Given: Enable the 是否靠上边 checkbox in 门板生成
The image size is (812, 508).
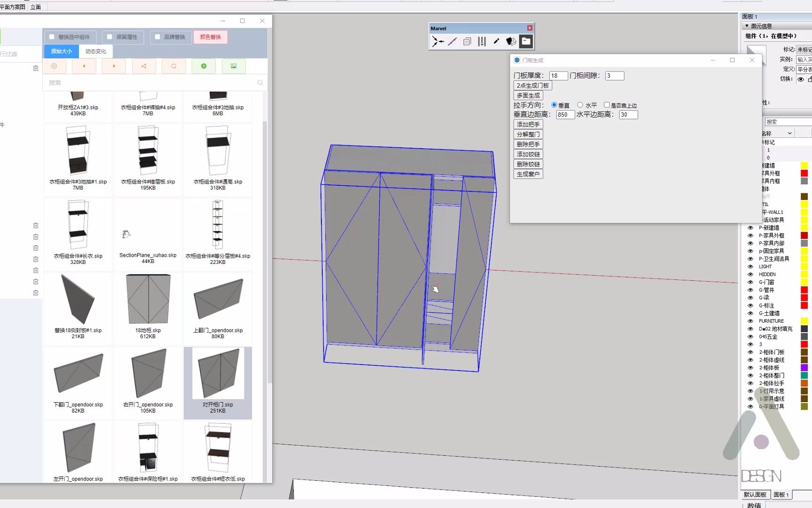Looking at the screenshot, I should (607, 105).
